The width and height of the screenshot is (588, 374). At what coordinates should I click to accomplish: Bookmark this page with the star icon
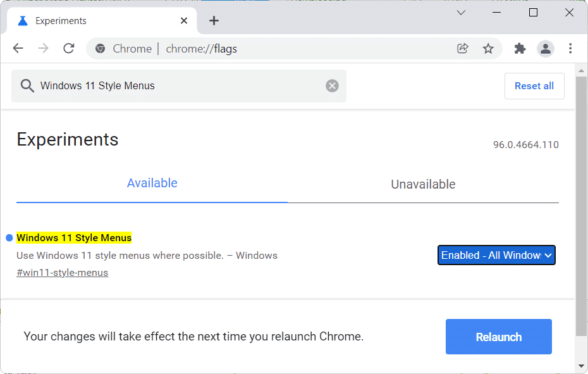click(x=488, y=49)
